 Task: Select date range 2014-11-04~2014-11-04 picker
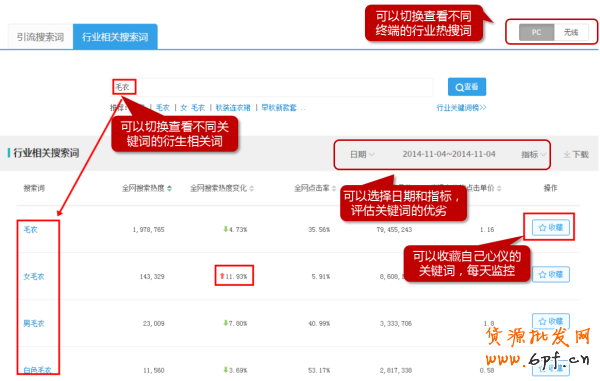[448, 154]
